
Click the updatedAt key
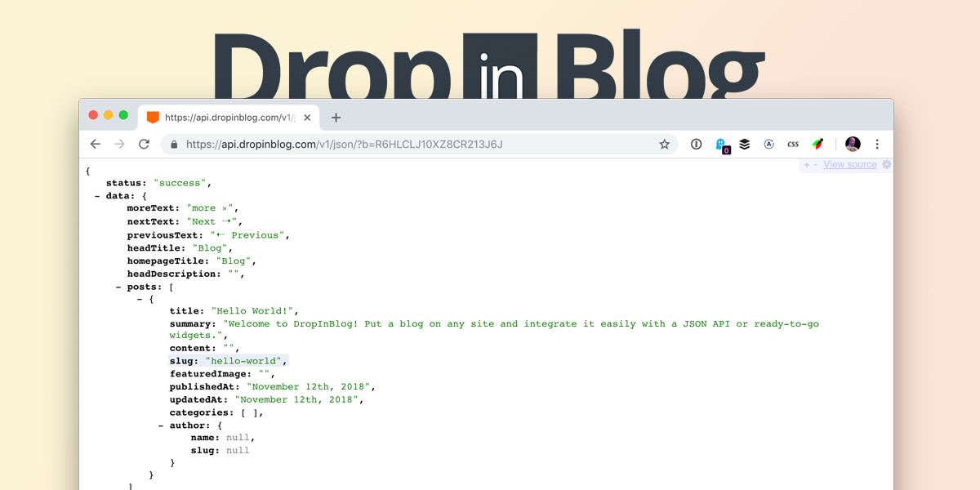tap(199, 400)
